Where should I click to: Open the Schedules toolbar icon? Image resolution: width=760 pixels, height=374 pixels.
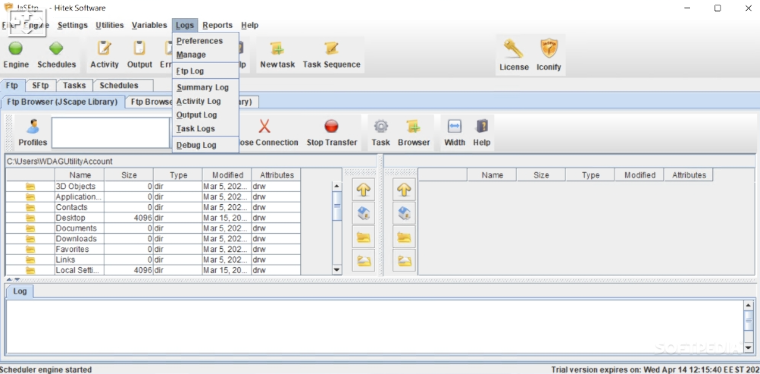(x=56, y=48)
